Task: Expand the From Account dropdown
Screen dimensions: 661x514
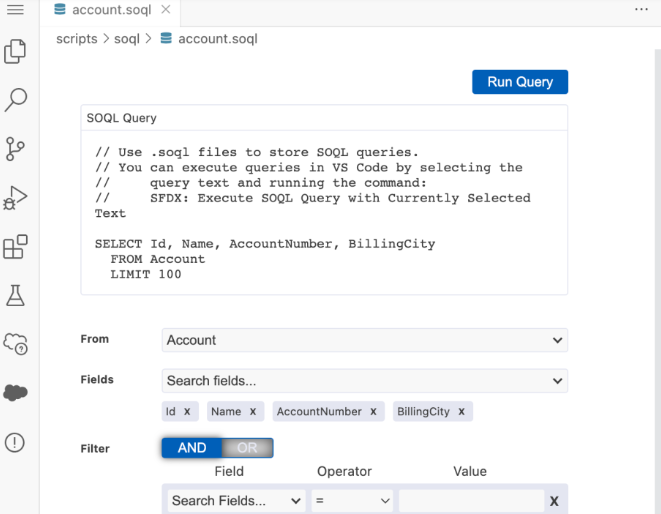Action: pyautogui.click(x=364, y=340)
